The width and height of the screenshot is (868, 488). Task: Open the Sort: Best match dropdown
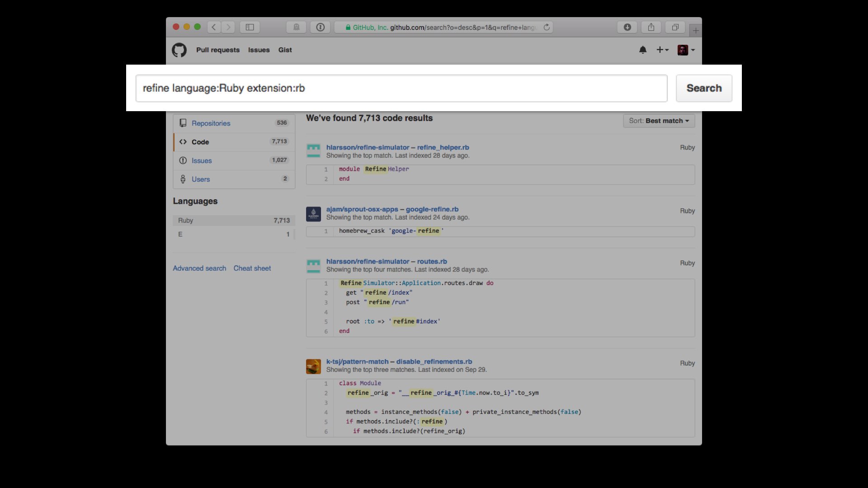[x=659, y=121]
